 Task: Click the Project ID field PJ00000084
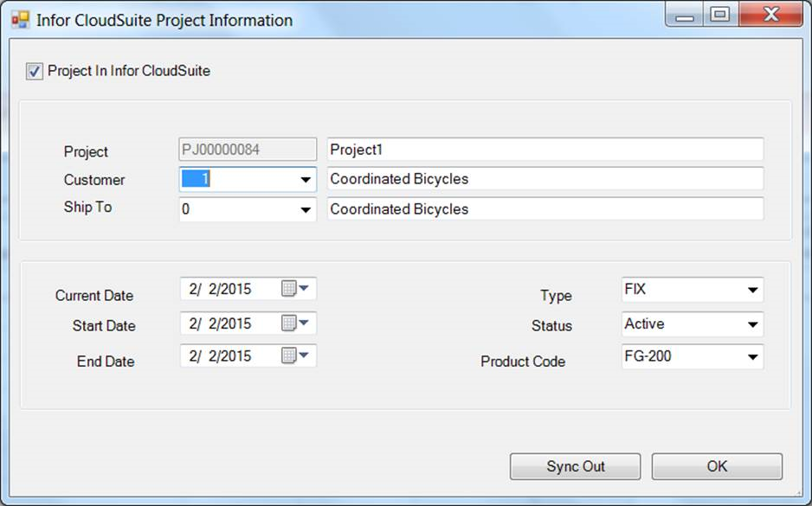click(248, 150)
